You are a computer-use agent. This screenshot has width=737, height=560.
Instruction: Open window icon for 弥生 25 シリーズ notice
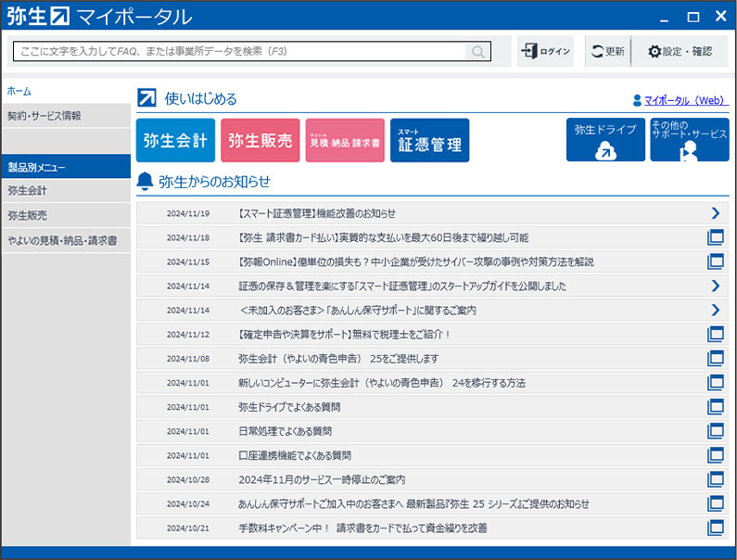tap(716, 503)
